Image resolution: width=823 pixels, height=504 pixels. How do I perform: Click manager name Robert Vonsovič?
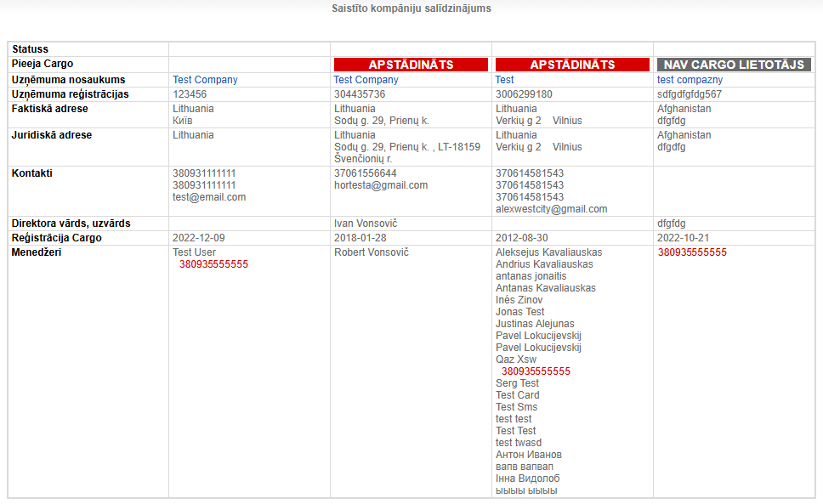pyautogui.click(x=372, y=252)
